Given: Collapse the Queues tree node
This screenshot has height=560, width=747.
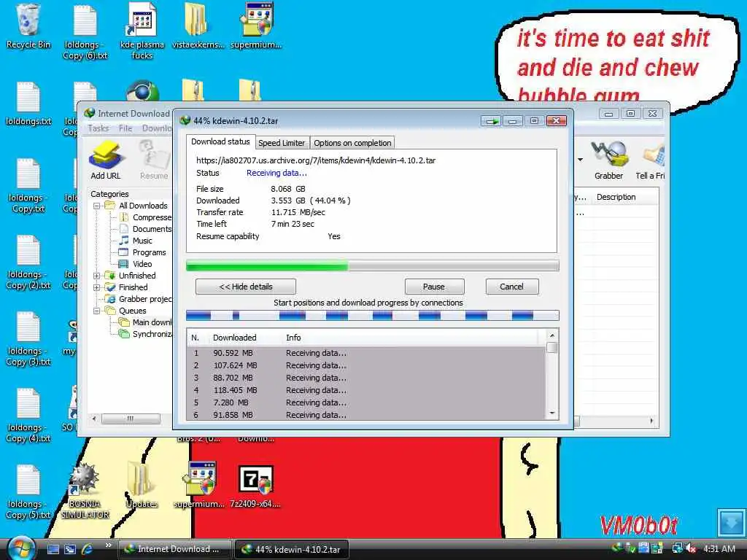Looking at the screenshot, I should [x=97, y=311].
